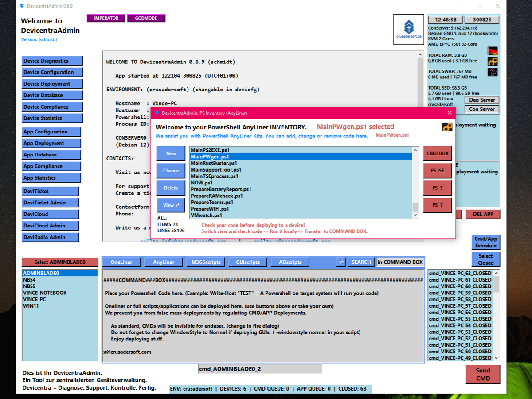Toggle the IMPERATOR mode button
The image size is (532, 399).
[106, 18]
